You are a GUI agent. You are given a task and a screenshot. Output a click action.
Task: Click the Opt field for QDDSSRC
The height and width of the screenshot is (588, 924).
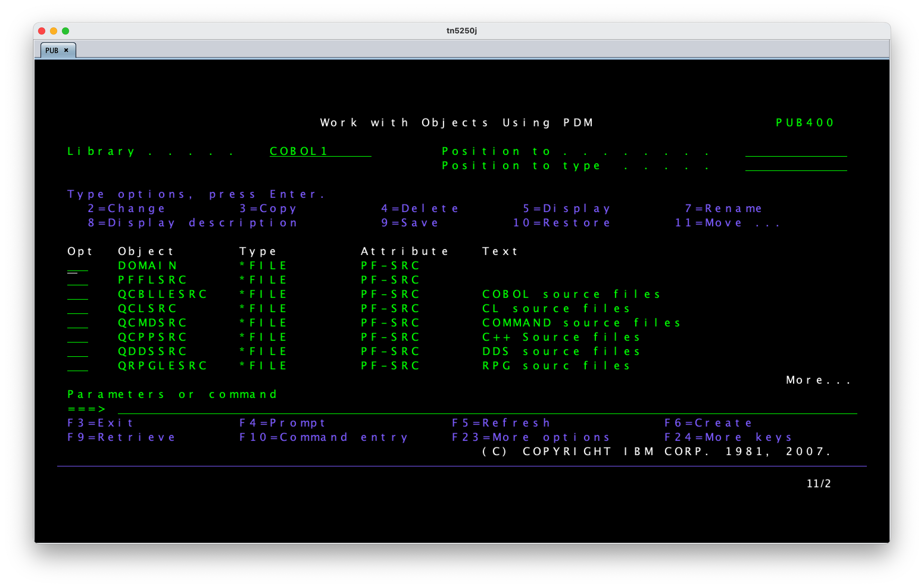coord(77,351)
